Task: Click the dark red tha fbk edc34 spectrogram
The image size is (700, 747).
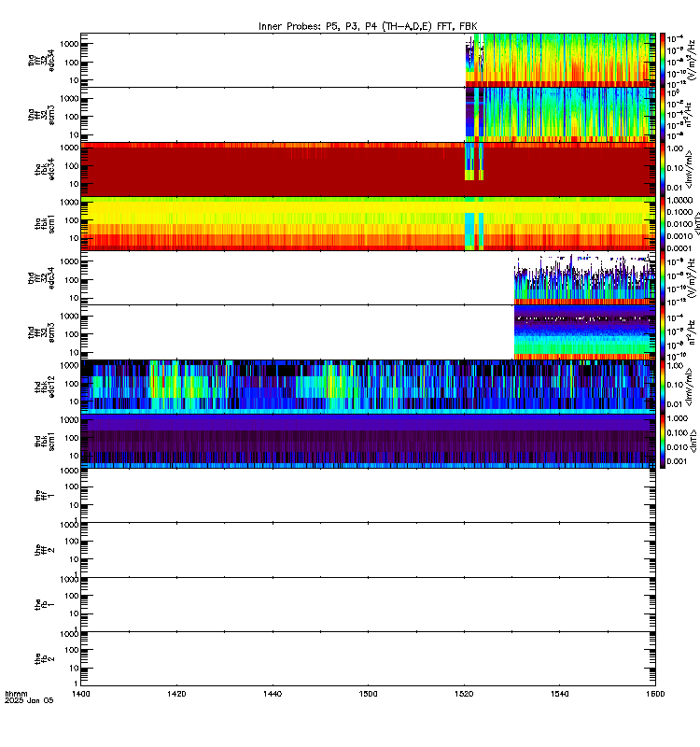Action: (368, 169)
